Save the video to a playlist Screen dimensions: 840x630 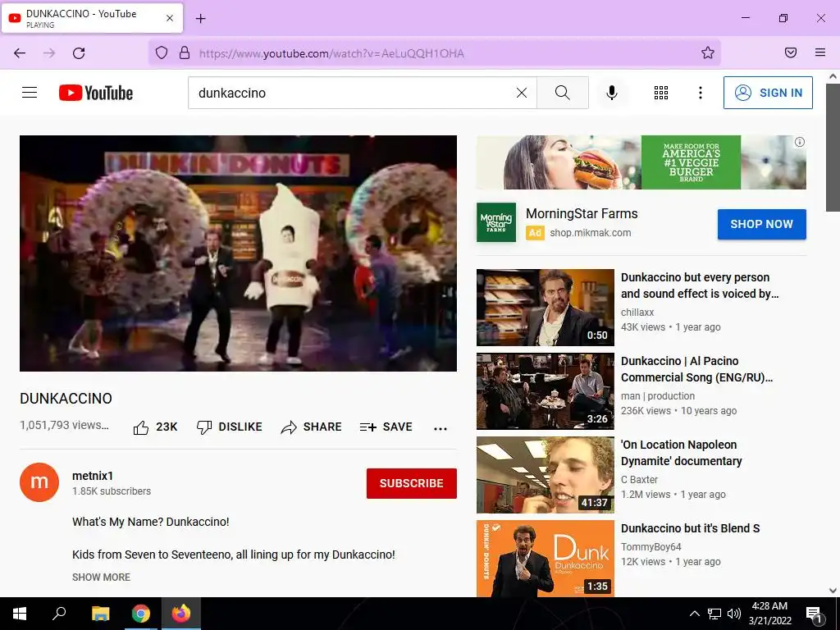point(386,427)
